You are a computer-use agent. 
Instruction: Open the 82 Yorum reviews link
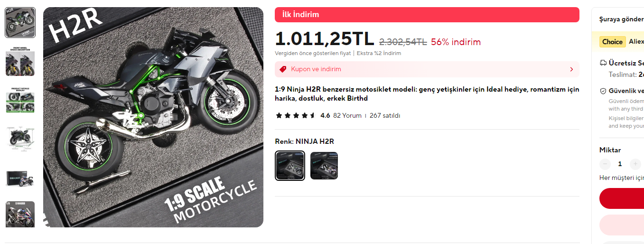tap(347, 115)
